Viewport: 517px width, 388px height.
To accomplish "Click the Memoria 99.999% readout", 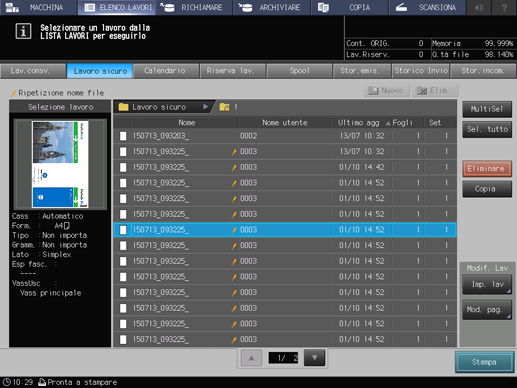I will (473, 43).
